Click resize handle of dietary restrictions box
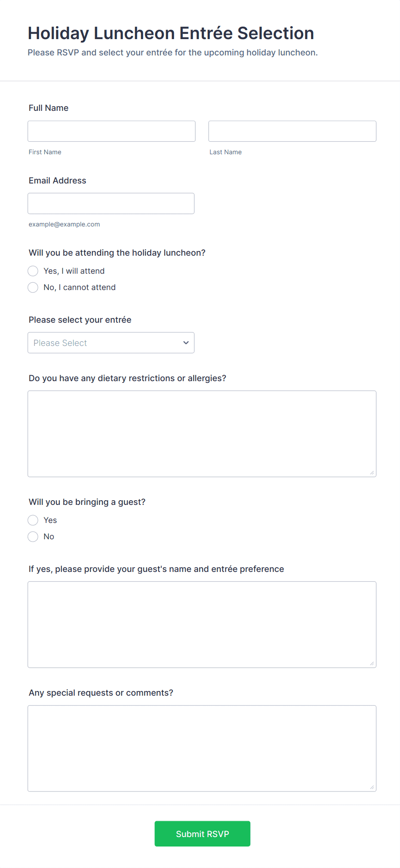Screen dimensions: 400x868 click(372, 473)
